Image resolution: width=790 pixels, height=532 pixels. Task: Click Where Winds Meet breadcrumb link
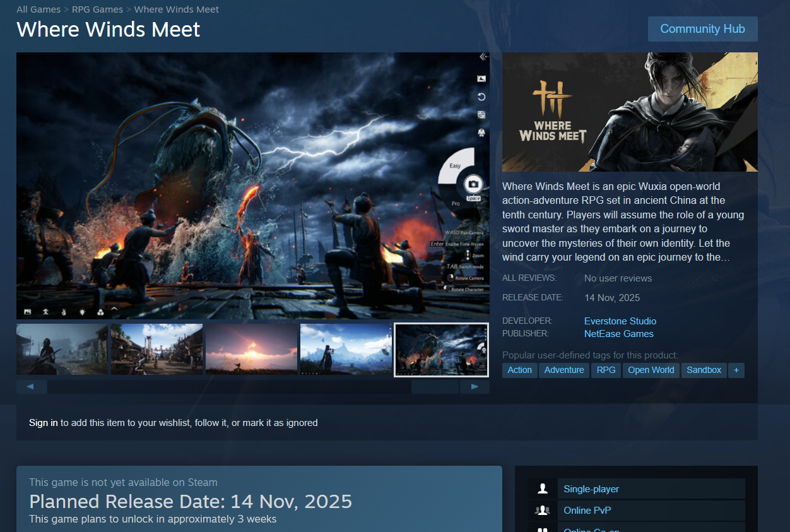click(177, 9)
